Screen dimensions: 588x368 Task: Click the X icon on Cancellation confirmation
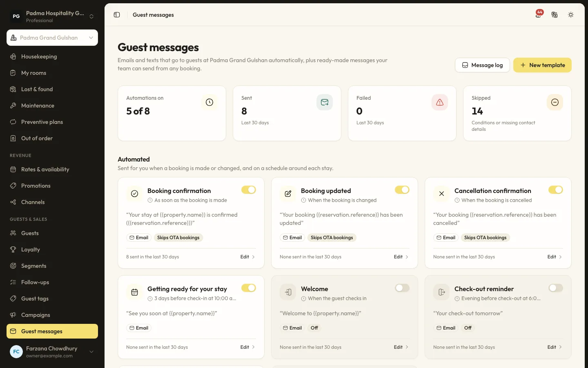(x=441, y=194)
